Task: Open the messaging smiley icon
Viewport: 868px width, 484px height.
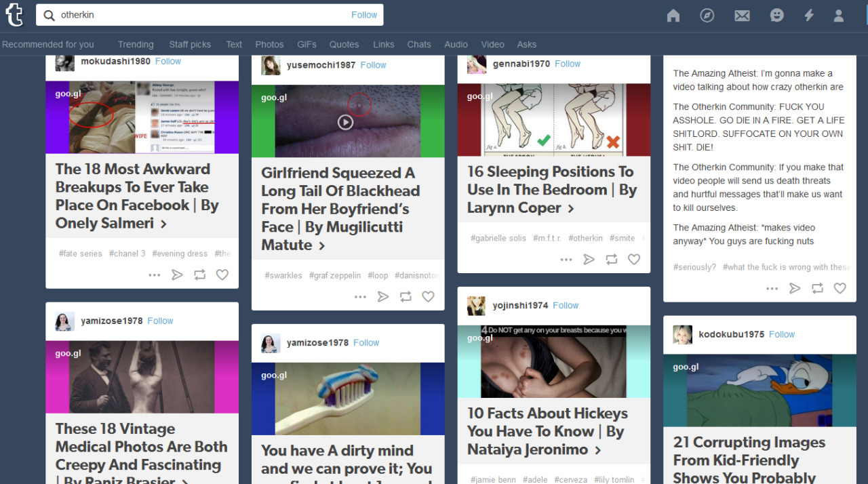Action: (776, 16)
